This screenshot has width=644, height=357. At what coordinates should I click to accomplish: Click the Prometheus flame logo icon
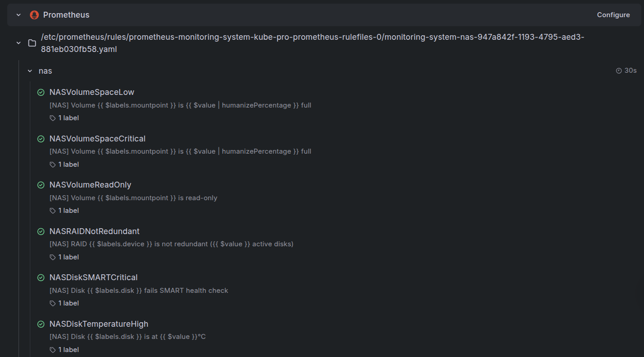coord(34,15)
